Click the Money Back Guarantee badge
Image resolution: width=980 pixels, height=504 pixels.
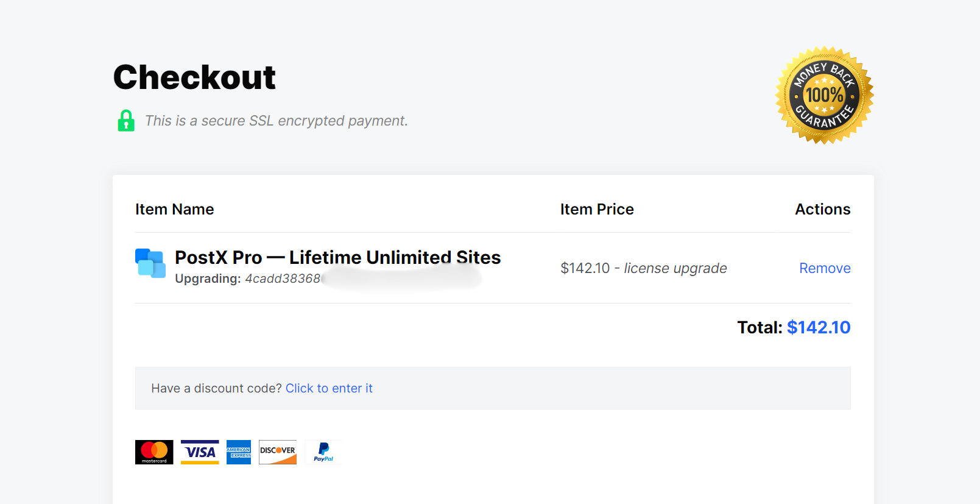click(824, 96)
